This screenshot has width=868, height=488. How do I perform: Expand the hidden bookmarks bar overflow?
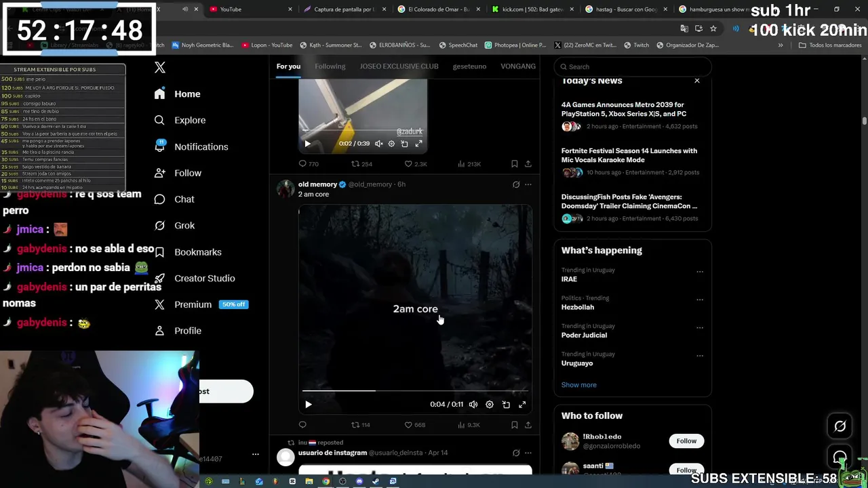(x=781, y=45)
